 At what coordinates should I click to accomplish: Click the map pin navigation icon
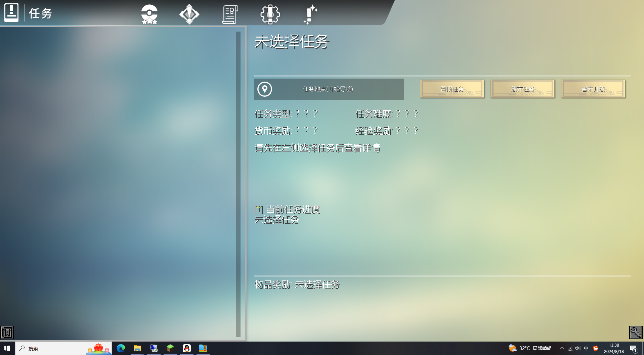click(265, 89)
